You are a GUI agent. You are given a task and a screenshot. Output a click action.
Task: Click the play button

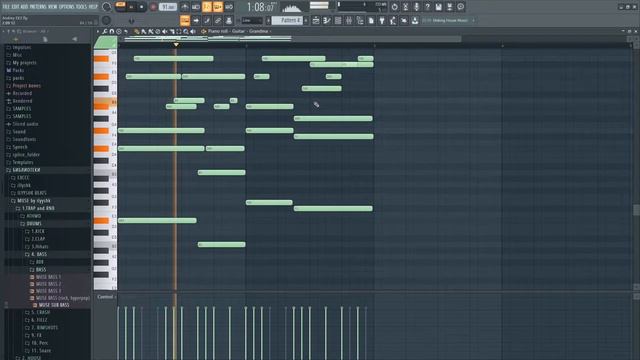pyautogui.click(x=131, y=7)
